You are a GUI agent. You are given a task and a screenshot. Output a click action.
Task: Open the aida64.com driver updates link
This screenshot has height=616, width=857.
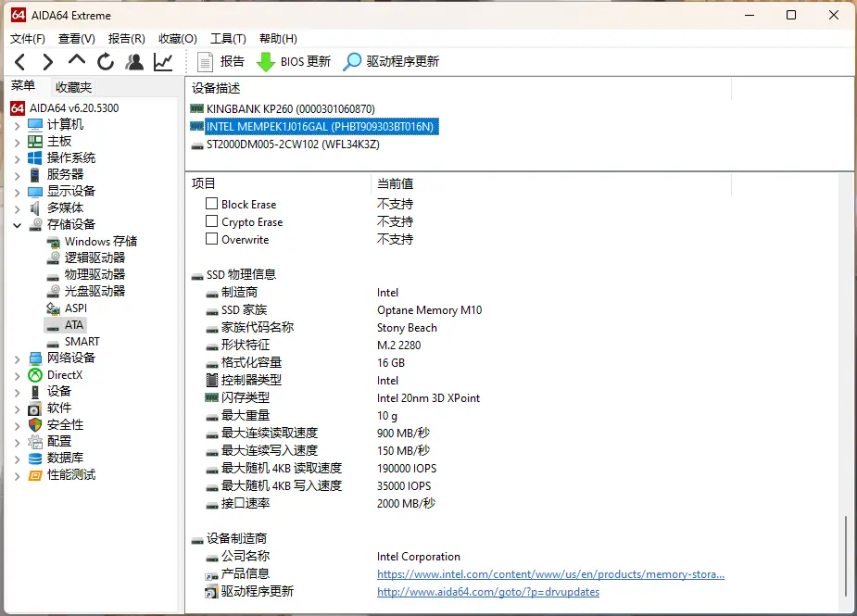click(x=487, y=592)
